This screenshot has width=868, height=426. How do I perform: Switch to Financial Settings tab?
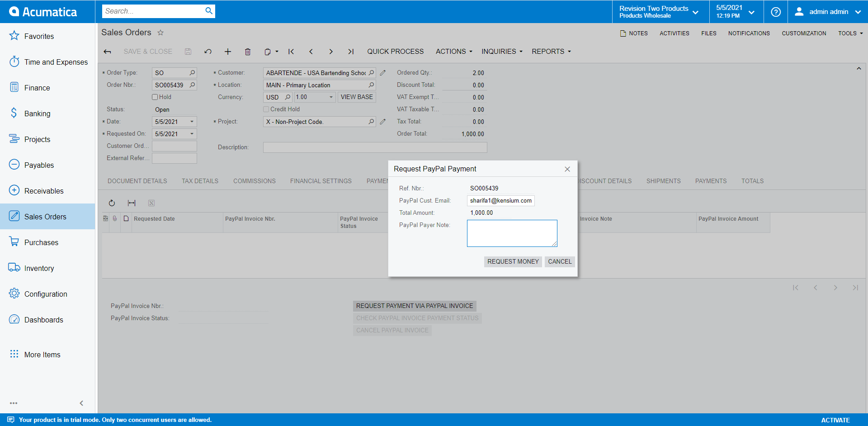(321, 181)
